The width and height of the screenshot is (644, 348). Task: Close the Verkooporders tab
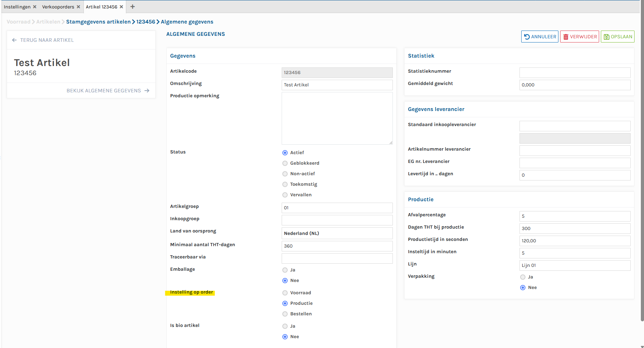(x=78, y=7)
